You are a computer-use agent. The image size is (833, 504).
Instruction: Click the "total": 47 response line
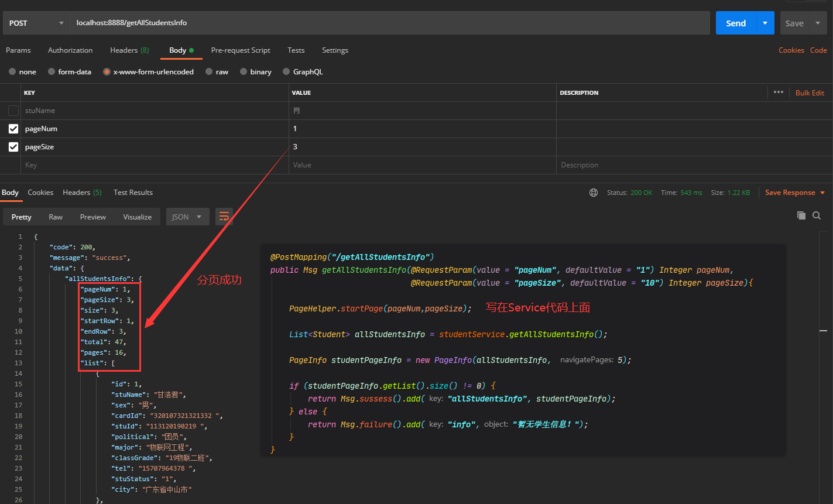tap(104, 342)
